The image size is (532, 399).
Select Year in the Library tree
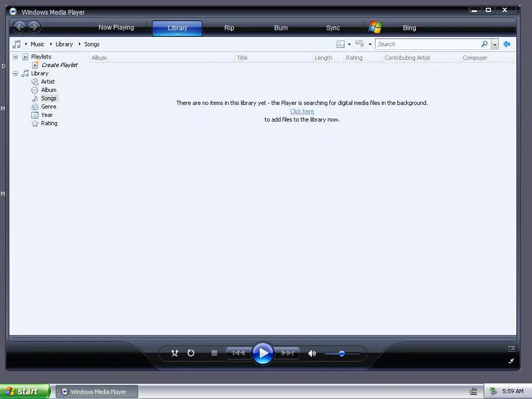(x=47, y=115)
